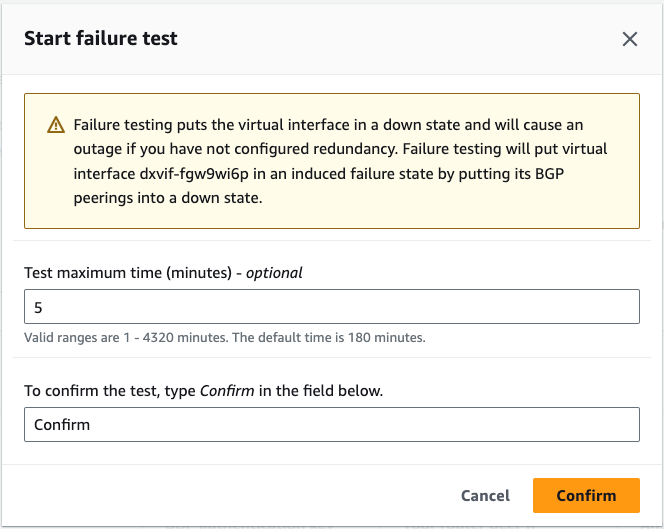The image size is (664, 529).
Task: Click the value 5 in the time field
Action: (39, 307)
